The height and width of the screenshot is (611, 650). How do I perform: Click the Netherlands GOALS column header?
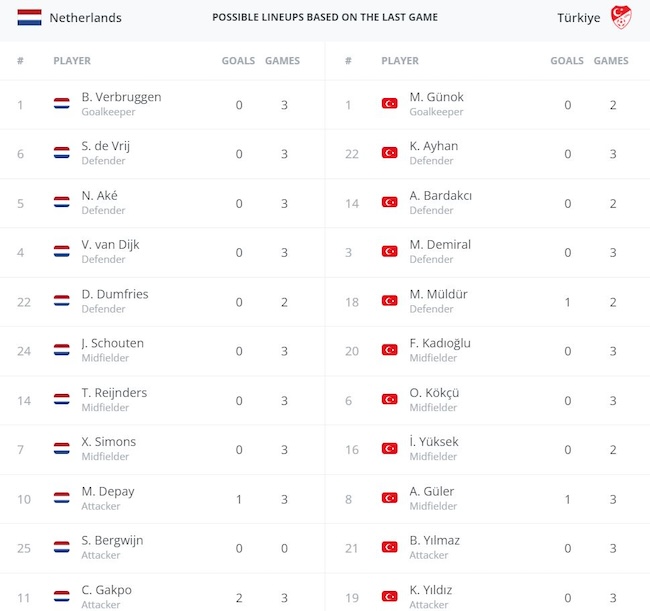point(238,61)
